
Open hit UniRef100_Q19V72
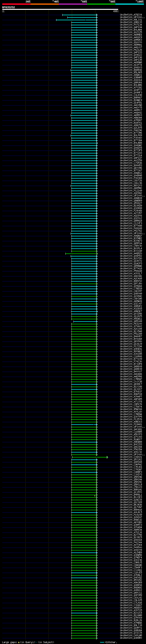(131, 261)
